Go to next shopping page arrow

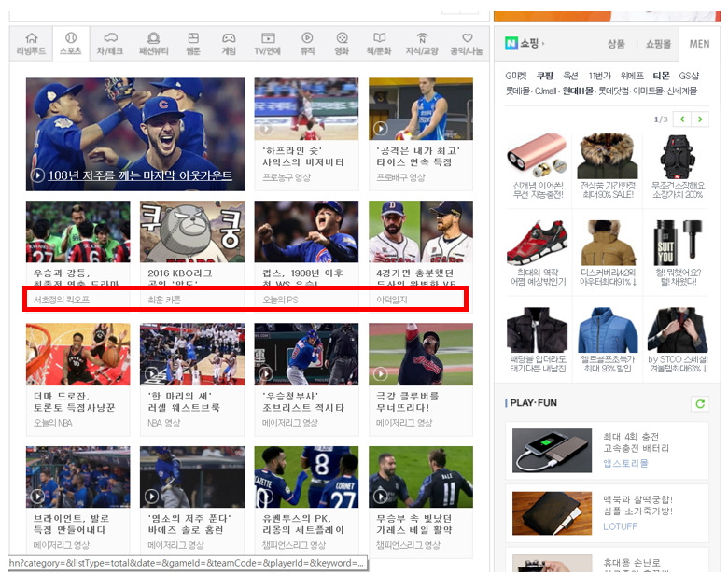[x=700, y=119]
